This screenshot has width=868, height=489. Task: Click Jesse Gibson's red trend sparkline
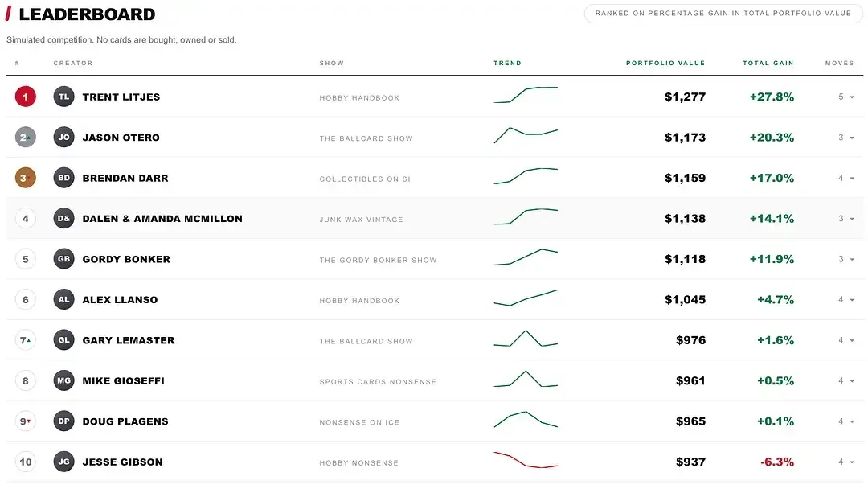pos(526,460)
